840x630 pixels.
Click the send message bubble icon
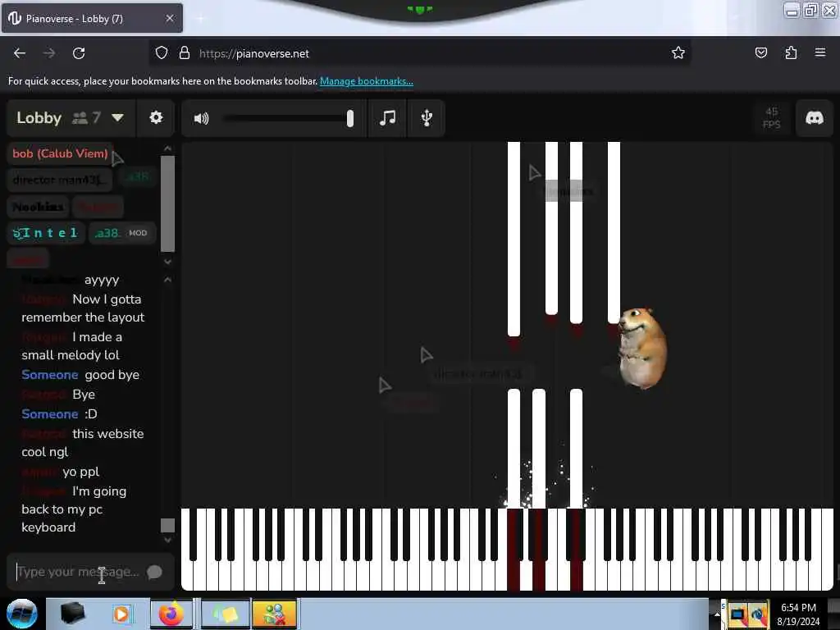(x=154, y=572)
